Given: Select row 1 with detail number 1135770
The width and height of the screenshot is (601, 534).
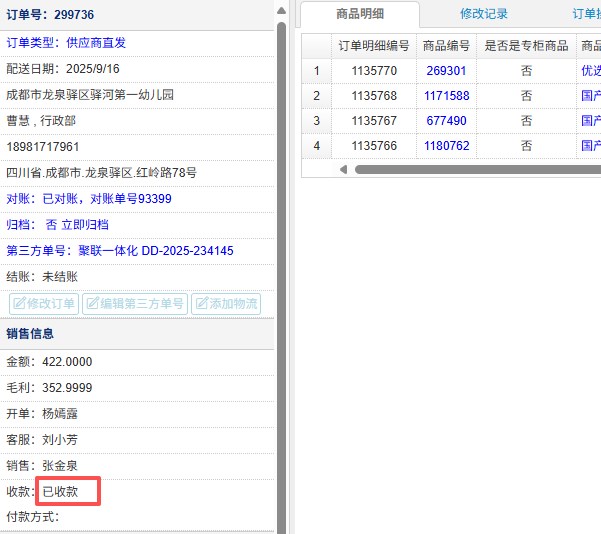Looking at the screenshot, I should (374, 71).
